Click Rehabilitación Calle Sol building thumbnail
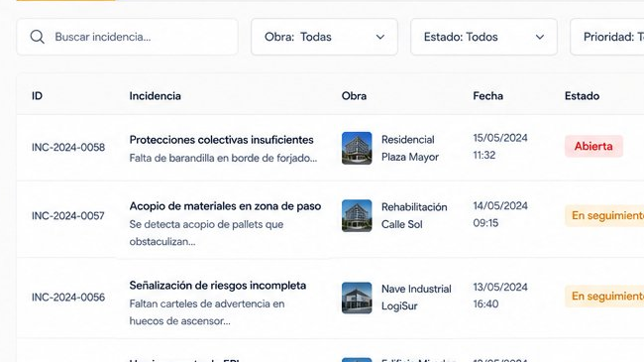 [357, 216]
